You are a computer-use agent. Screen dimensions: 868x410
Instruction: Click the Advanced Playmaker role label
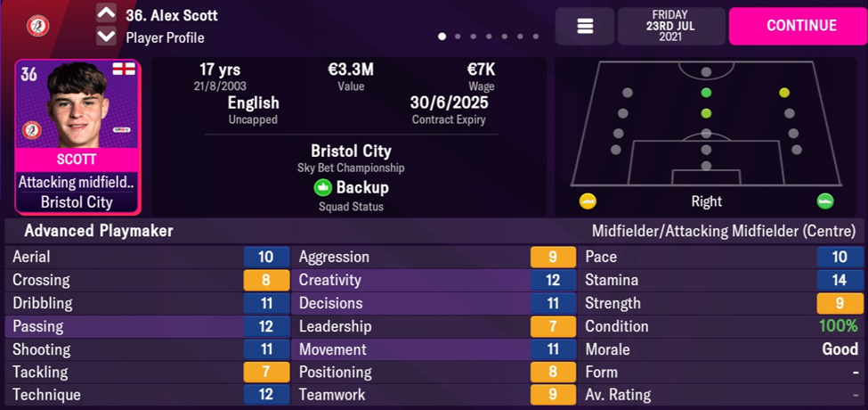[x=99, y=231]
